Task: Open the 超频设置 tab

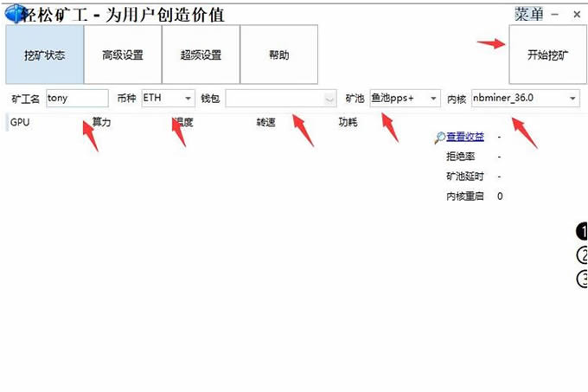Action: pos(201,55)
